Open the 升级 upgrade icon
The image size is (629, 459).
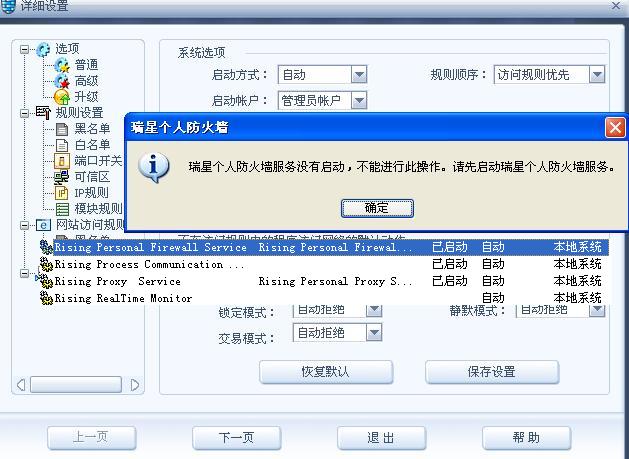pyautogui.click(x=62, y=97)
